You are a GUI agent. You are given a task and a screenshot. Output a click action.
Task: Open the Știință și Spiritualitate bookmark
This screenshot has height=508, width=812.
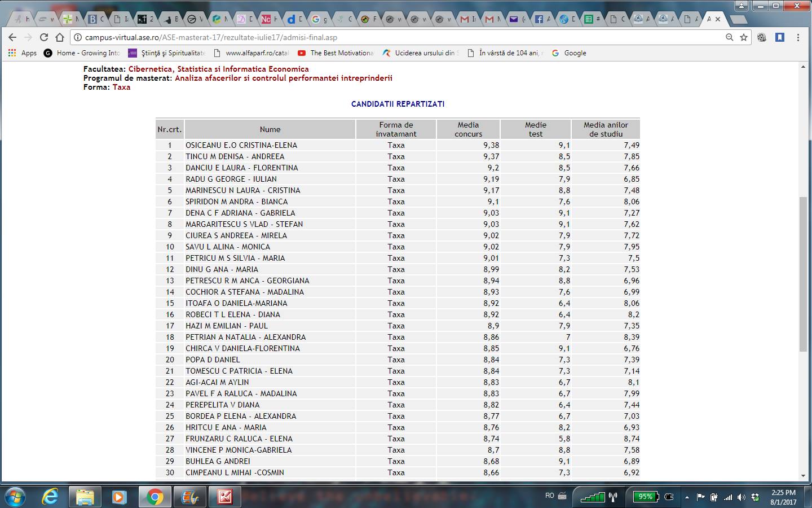click(167, 53)
